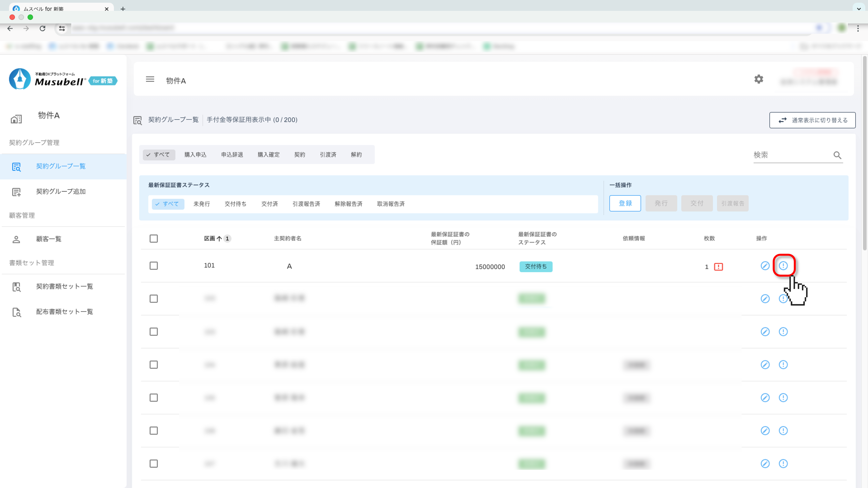The height and width of the screenshot is (488, 868).
Task: Check the second row's checkbox
Action: point(154,299)
